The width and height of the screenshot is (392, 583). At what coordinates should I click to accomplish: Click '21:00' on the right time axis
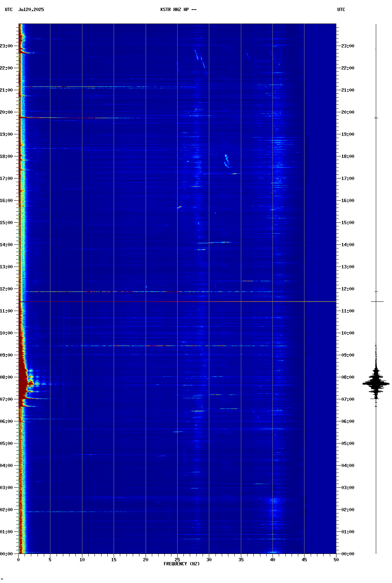pyautogui.click(x=348, y=90)
